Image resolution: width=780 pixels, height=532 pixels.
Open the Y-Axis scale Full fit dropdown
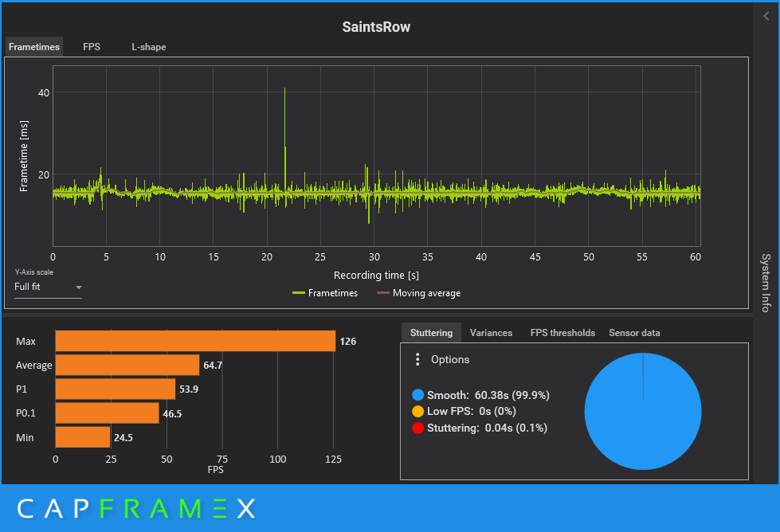(x=48, y=288)
